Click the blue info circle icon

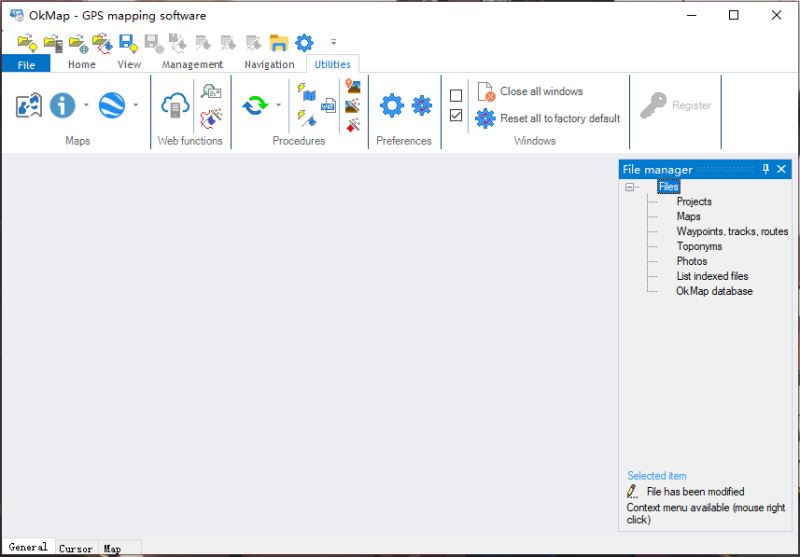pyautogui.click(x=62, y=106)
